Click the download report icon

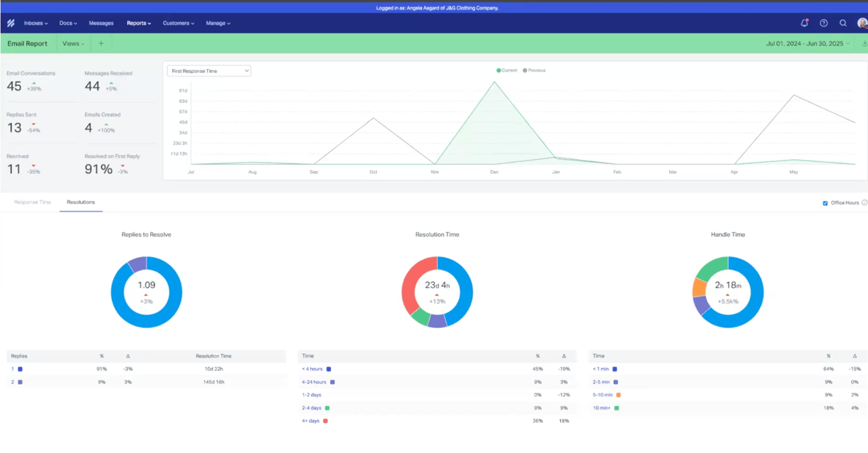point(864,44)
